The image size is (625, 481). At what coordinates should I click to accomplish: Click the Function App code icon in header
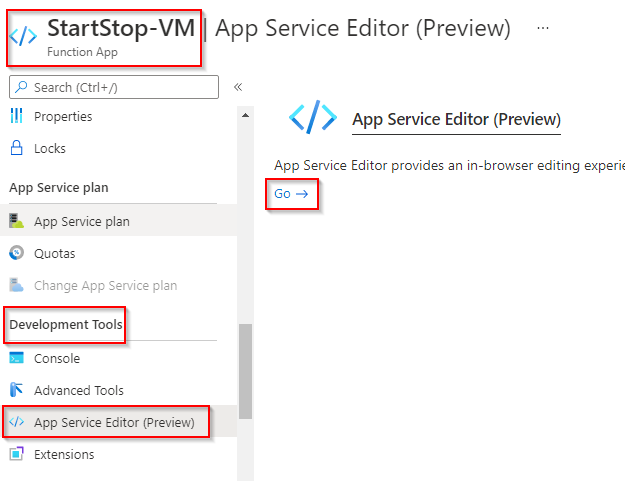point(23,36)
